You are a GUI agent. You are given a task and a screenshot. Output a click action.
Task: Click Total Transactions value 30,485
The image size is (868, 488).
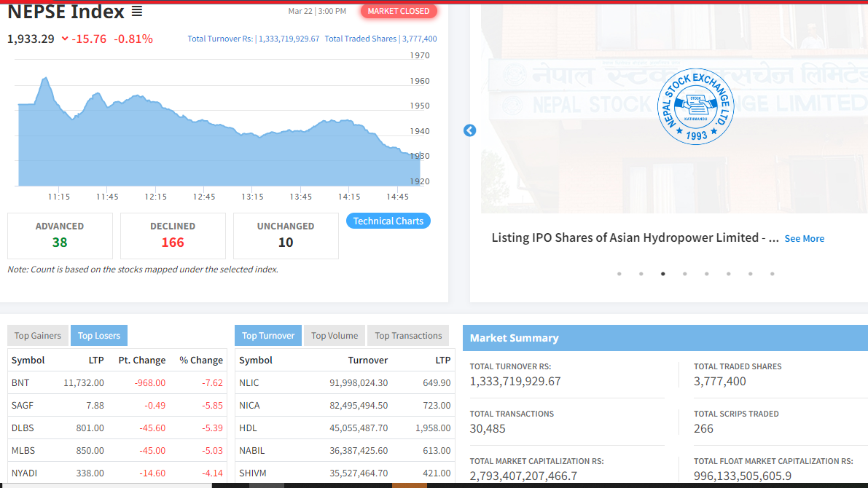[x=488, y=429]
